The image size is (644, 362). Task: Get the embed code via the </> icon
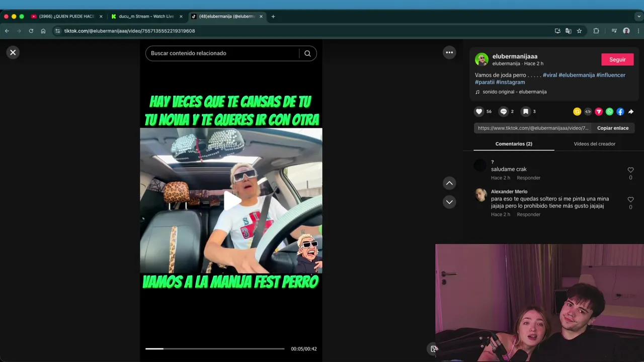[588, 112]
